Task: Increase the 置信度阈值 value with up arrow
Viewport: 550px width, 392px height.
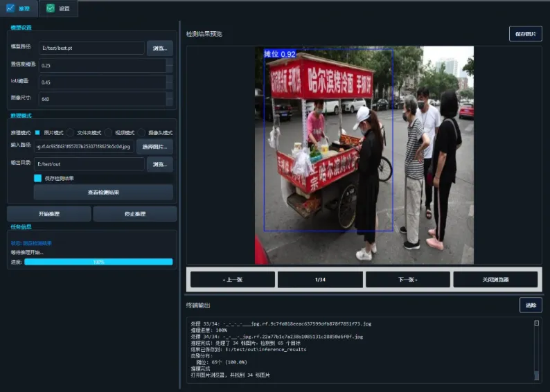Action: click(170, 62)
